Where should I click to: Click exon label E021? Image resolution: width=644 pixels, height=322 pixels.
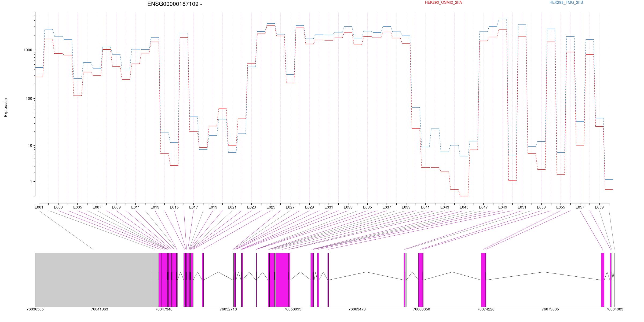[232, 207]
